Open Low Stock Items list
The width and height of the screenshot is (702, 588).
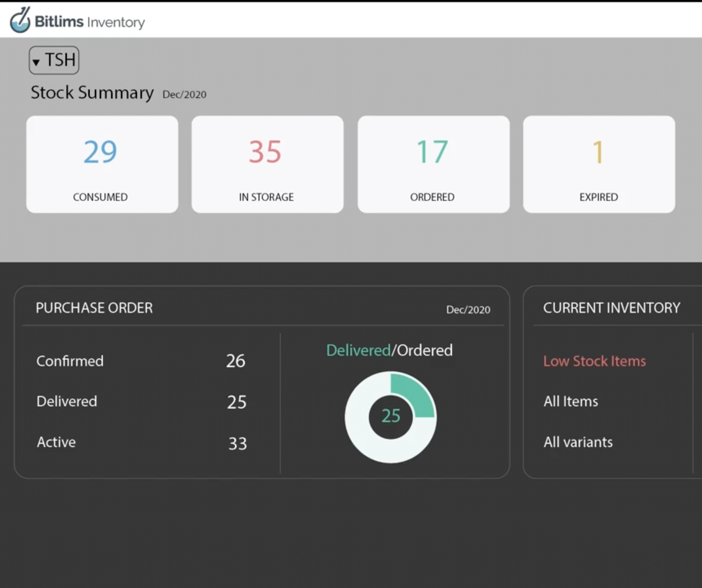point(594,361)
